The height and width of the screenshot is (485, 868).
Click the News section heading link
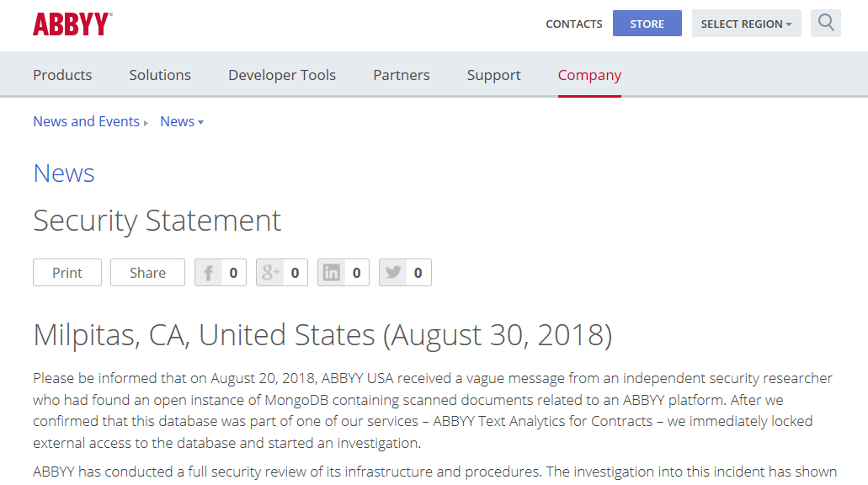[x=64, y=173]
